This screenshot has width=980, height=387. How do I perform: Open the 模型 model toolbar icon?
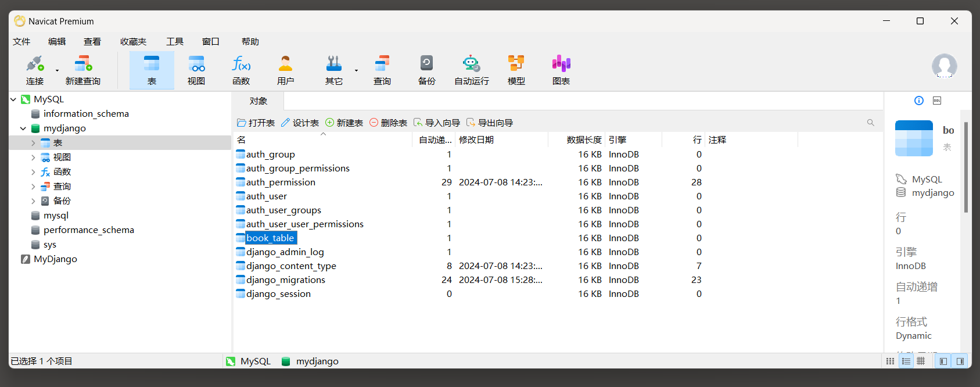[516, 70]
